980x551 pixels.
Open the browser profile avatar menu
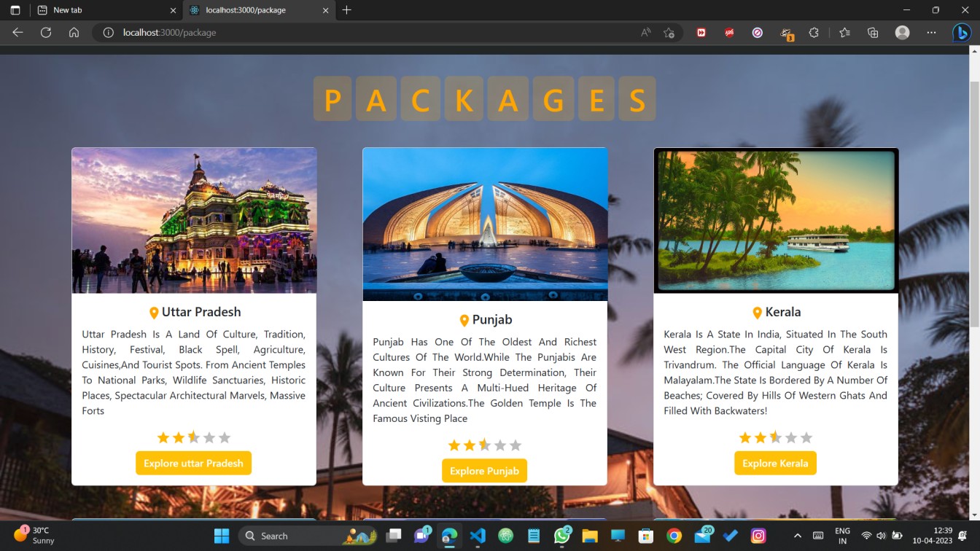point(902,32)
